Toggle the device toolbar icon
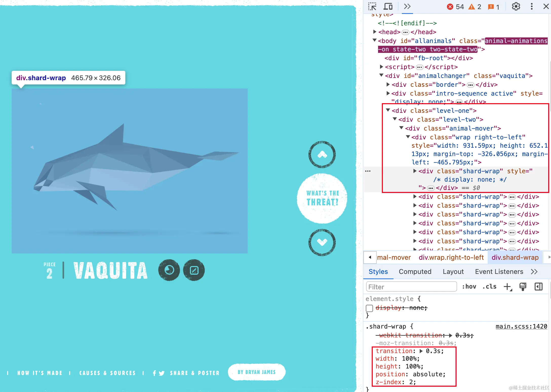The image size is (551, 392). [388, 6]
